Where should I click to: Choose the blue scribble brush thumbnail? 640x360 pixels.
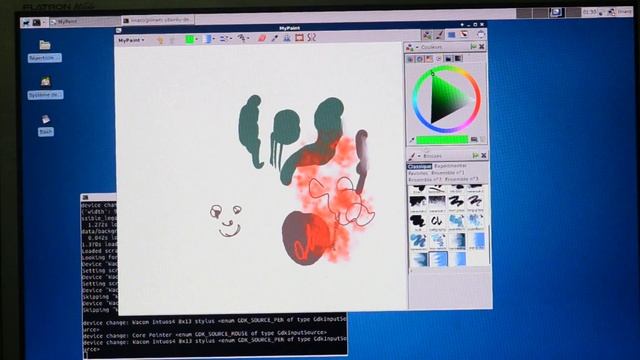pos(418,241)
